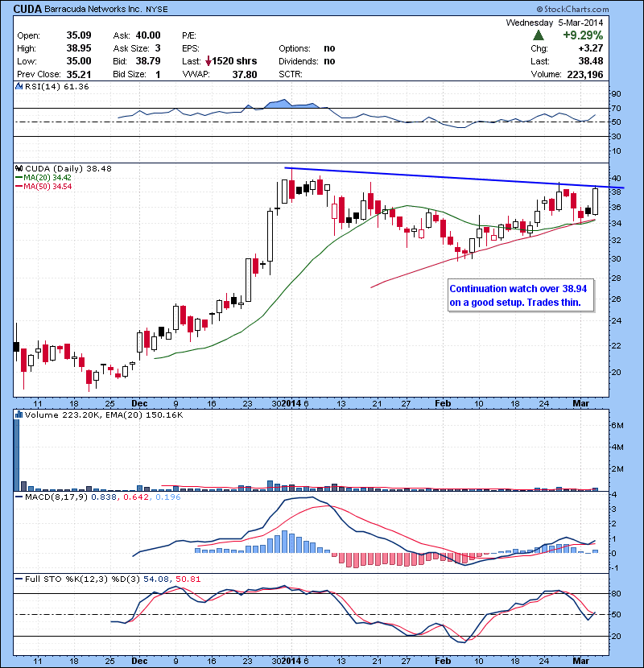Click the MACD value 0.838 in legend
Image resolution: width=644 pixels, height=668 pixels.
(x=104, y=497)
